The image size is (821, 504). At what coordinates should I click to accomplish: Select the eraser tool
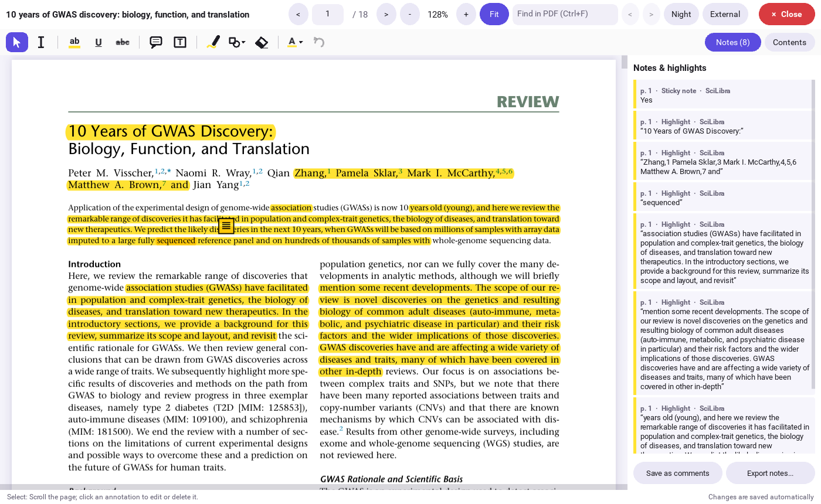point(262,42)
